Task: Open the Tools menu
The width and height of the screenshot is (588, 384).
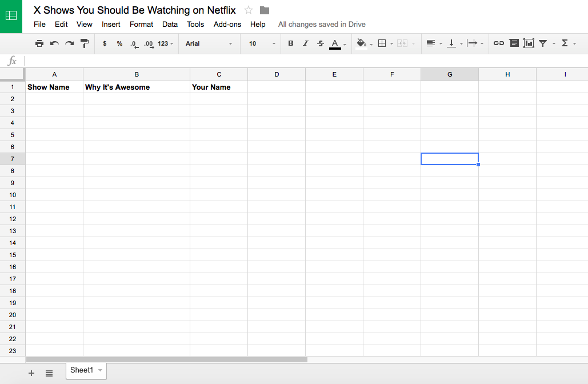Action: [x=195, y=25]
